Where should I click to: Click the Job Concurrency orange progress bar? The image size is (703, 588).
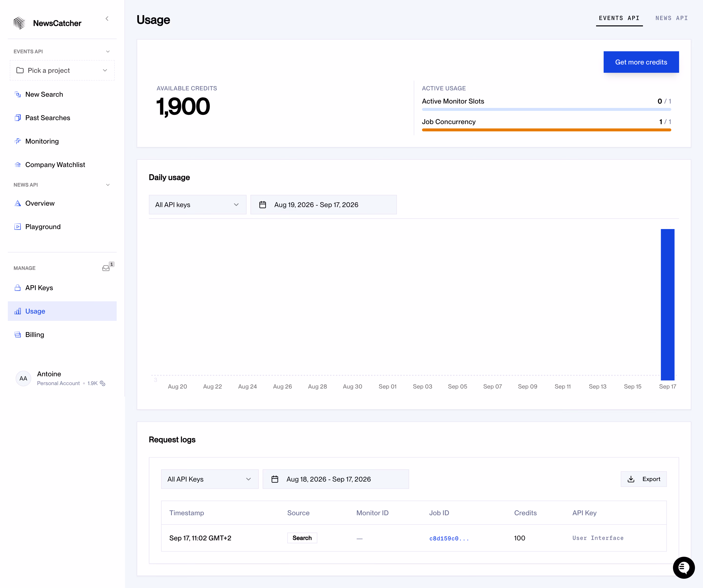pos(546,130)
